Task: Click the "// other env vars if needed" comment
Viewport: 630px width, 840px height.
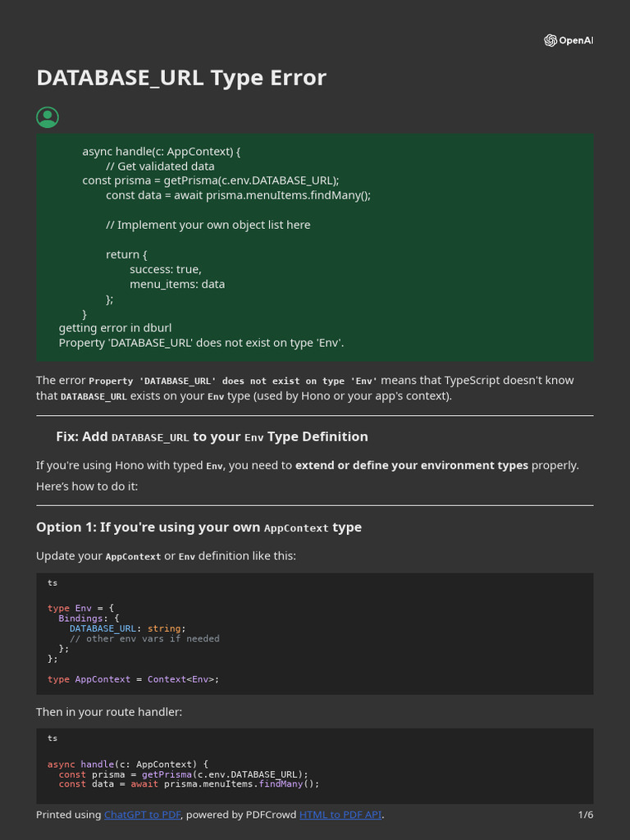Action: 144,638
